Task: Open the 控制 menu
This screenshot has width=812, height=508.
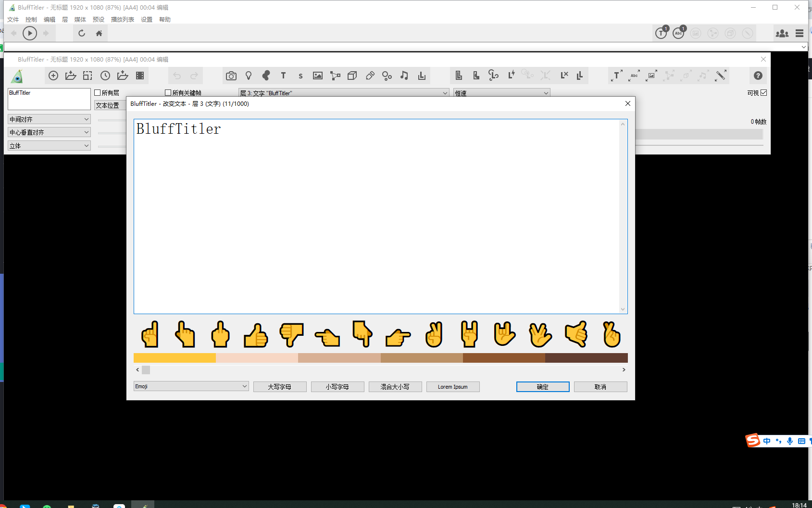Action: pyautogui.click(x=31, y=20)
